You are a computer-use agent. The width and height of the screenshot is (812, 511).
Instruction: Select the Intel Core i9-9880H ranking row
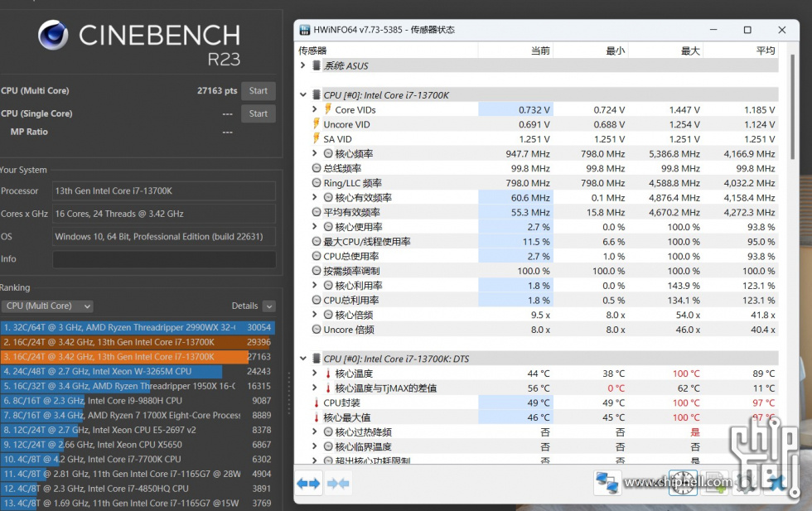(x=138, y=401)
